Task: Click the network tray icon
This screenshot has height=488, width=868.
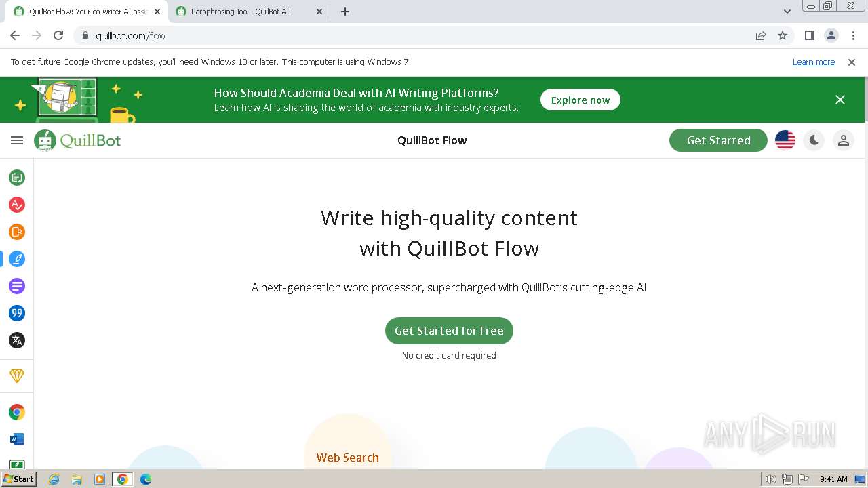Action: [787, 479]
